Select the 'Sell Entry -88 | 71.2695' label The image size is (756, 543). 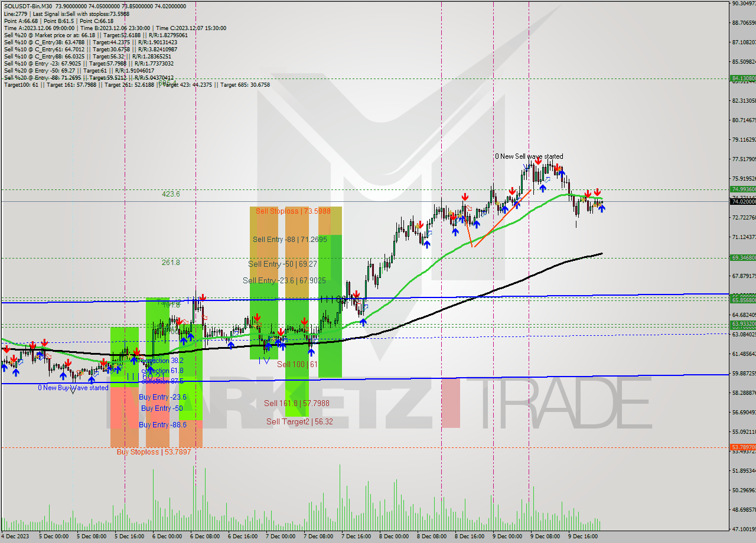click(x=289, y=239)
